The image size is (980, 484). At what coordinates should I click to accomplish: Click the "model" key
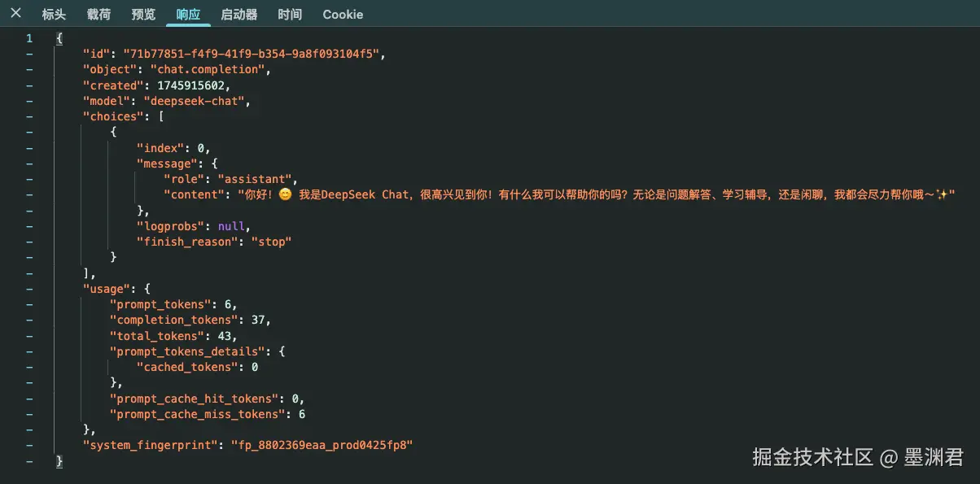pyautogui.click(x=107, y=101)
